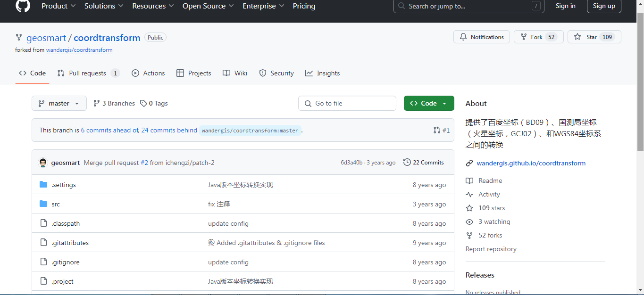Open the #2 pull request link in commit message
Image resolution: width=644 pixels, height=295 pixels.
click(144, 163)
